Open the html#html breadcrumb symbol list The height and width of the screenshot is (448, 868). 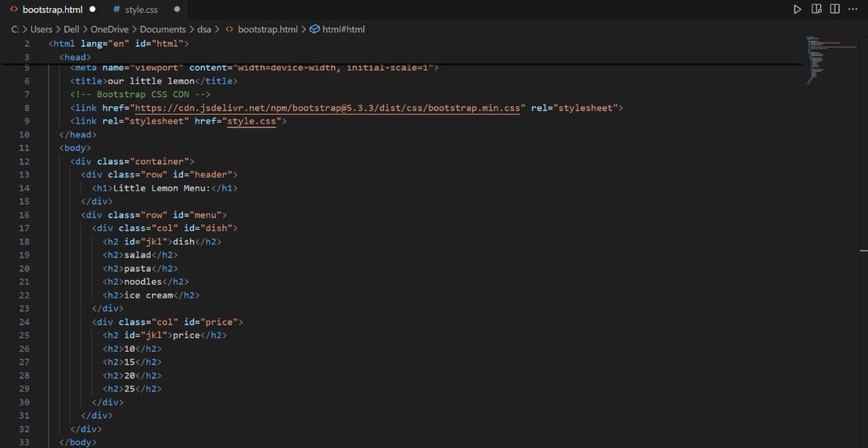pos(344,30)
